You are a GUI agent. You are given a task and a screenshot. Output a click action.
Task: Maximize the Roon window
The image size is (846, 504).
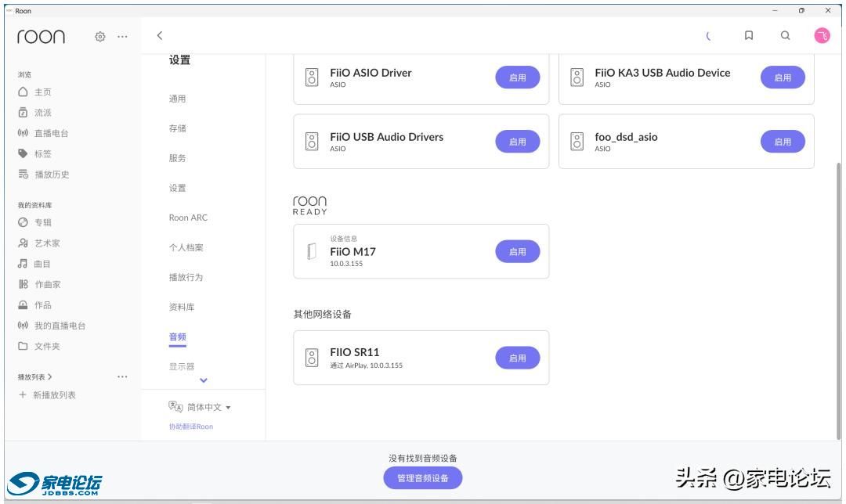pyautogui.click(x=802, y=10)
